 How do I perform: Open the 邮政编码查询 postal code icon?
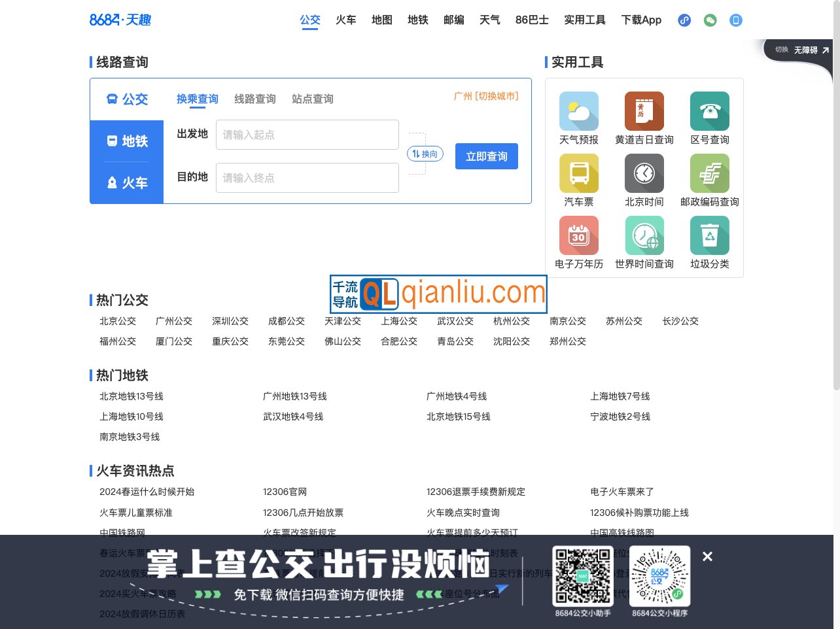pos(709,173)
